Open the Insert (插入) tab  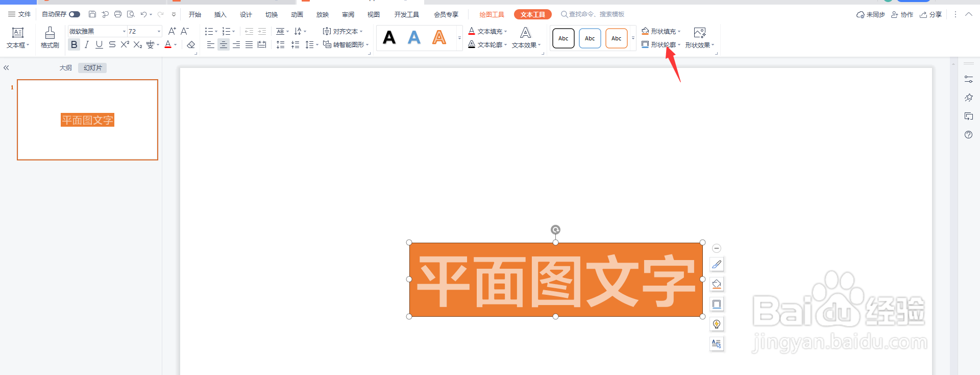pyautogui.click(x=220, y=14)
